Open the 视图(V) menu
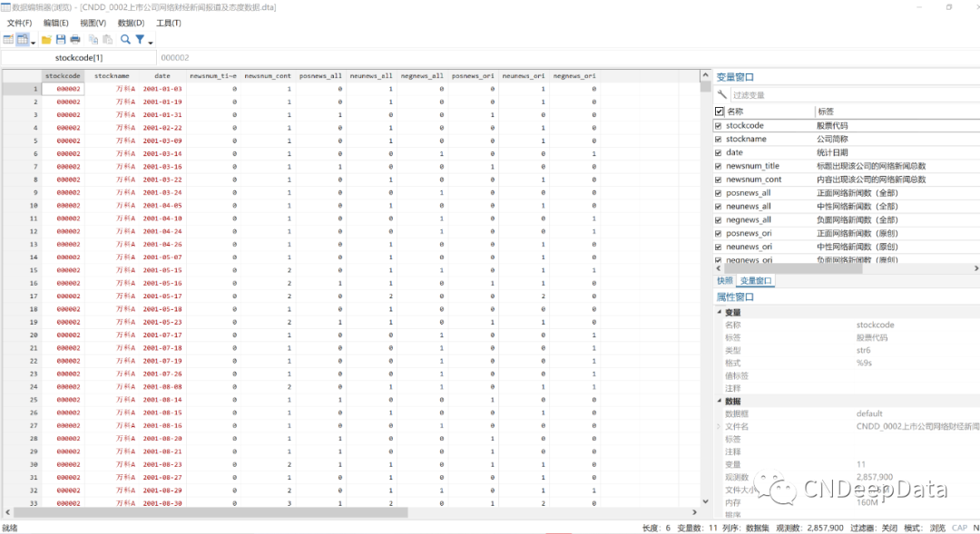980x534 pixels. tap(93, 23)
